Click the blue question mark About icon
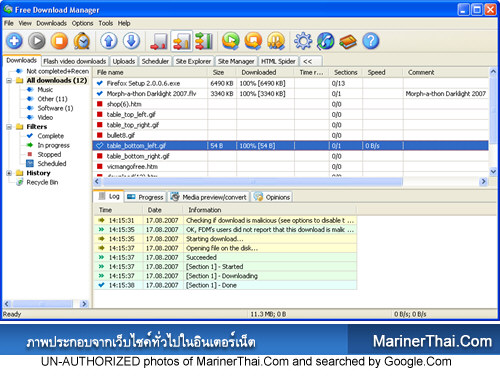 [371, 41]
